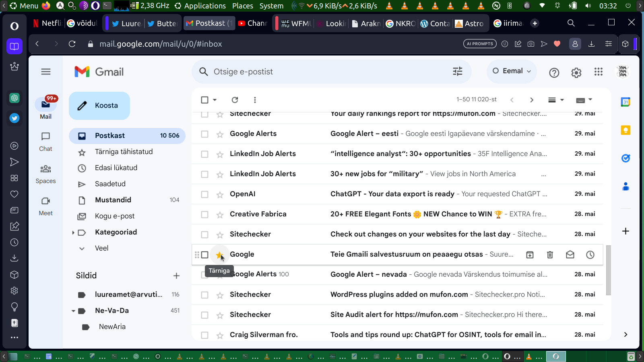Star the Google storage email

pyautogui.click(x=220, y=255)
